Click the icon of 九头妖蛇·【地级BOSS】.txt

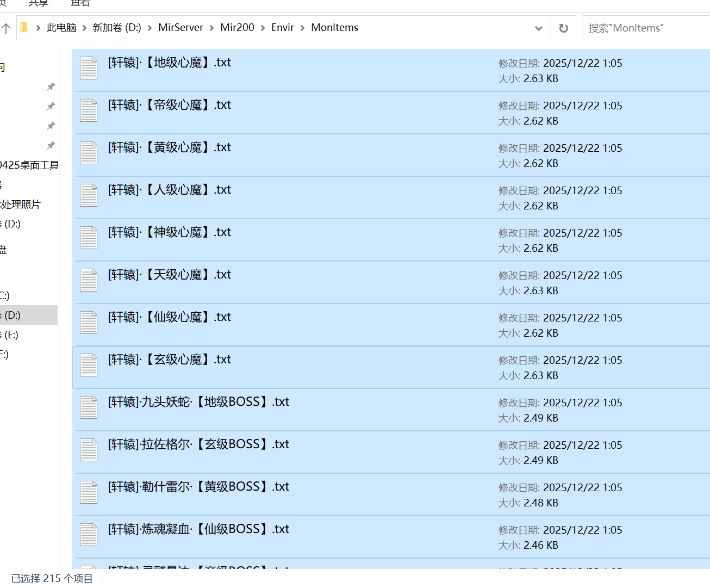89,407
